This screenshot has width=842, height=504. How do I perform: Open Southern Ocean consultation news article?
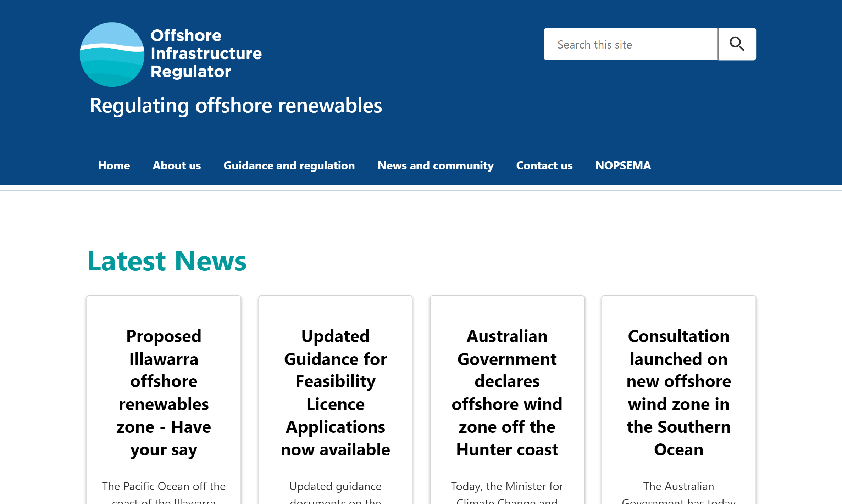tap(678, 393)
